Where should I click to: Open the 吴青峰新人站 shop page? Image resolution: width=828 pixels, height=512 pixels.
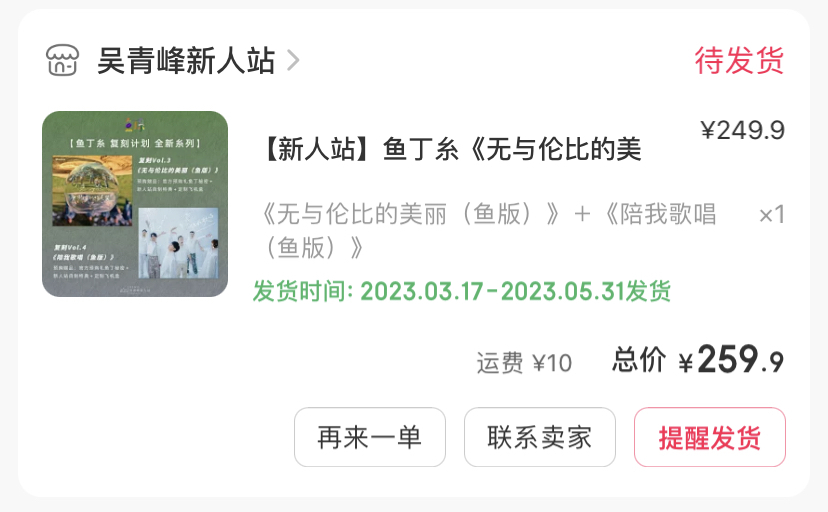(186, 60)
